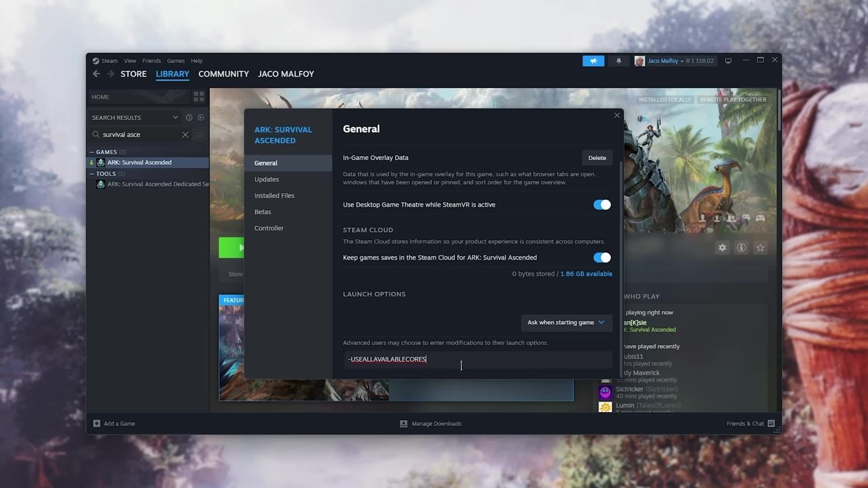Click the search magnifier icon
Image resolution: width=868 pixels, height=488 pixels.
[96, 135]
